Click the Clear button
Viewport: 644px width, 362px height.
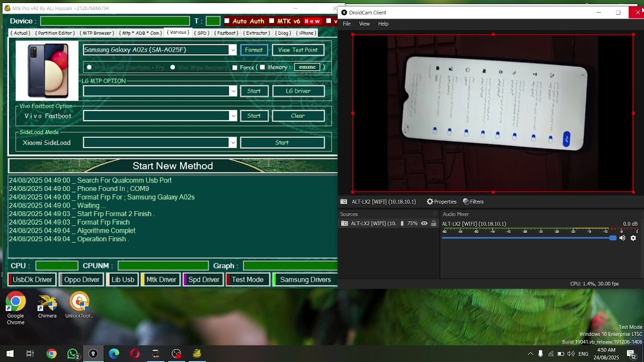pyautogui.click(x=298, y=116)
